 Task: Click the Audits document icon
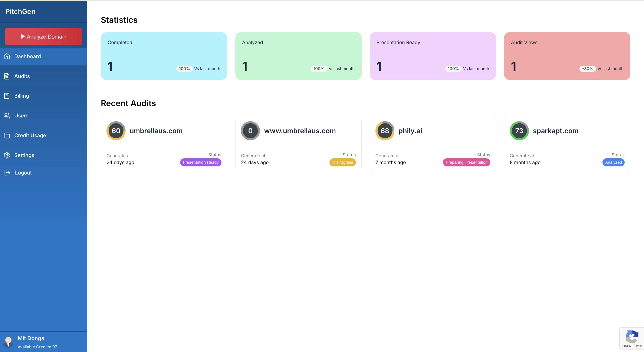7,76
